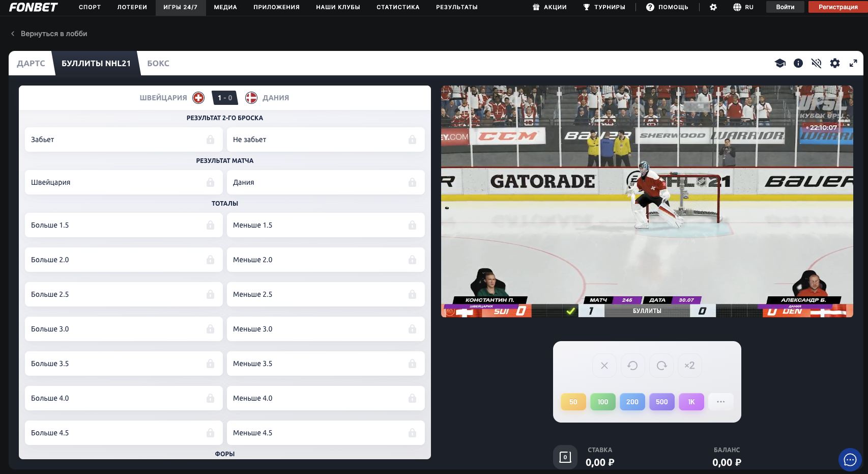This screenshot has height=474, width=868.
Task: Open the Наши клубы menu
Action: point(338,7)
